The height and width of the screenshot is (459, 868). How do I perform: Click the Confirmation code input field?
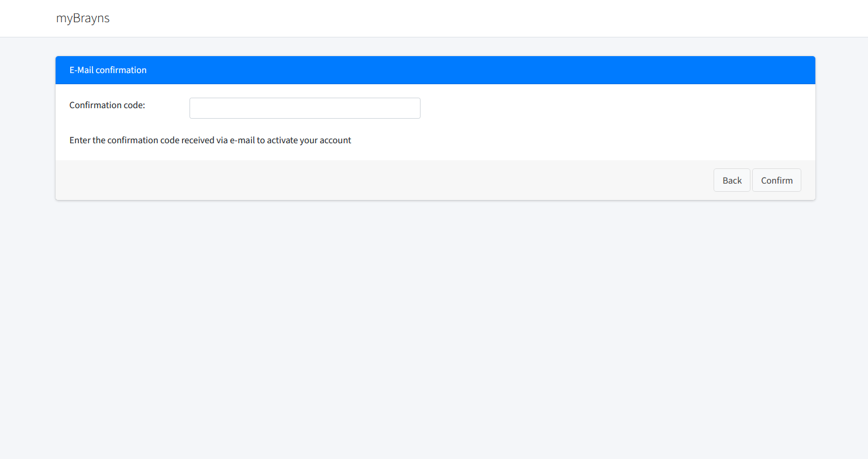tap(305, 108)
